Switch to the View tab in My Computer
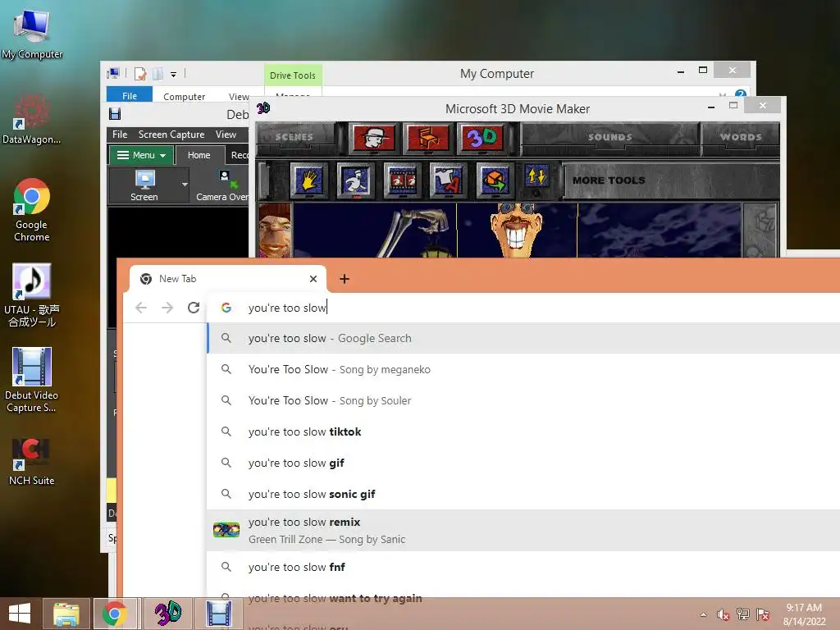The width and height of the screenshot is (840, 630). click(x=239, y=97)
